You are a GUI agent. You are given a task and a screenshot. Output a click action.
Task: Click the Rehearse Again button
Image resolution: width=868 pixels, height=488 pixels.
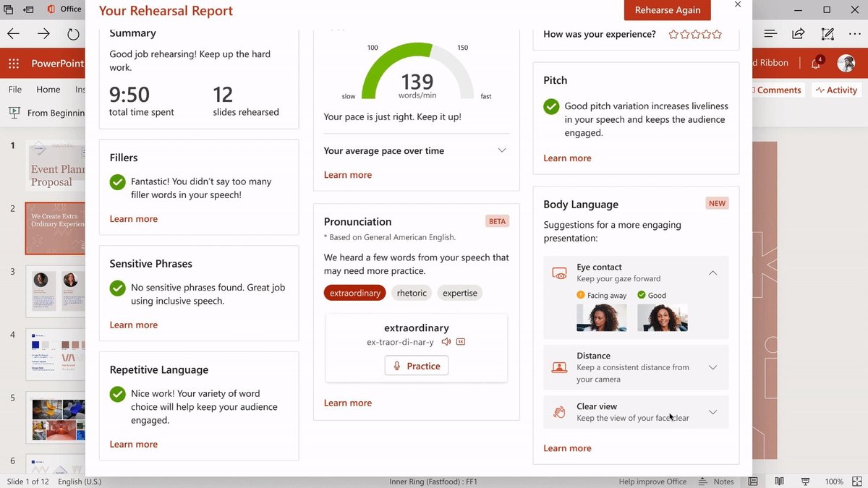coord(668,10)
